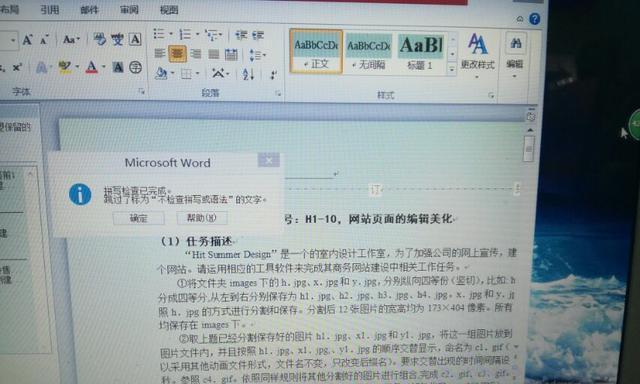Click the Text Effects glowing A icon
This screenshot has width=640, height=384.
41,67
